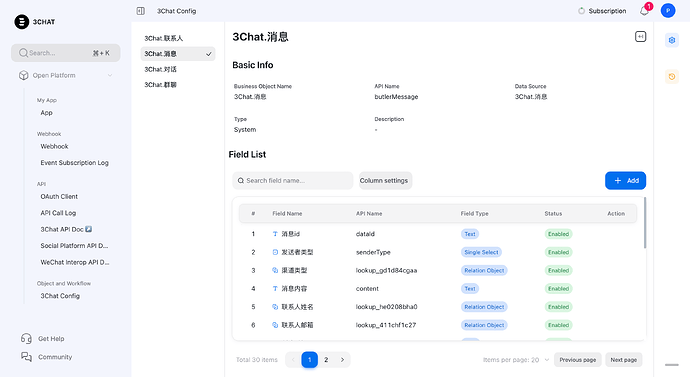
Task: Open API Call Log page
Action: coord(58,213)
